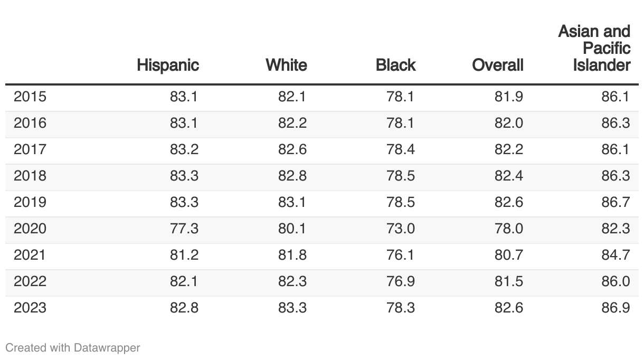Select the 2020 row label

30,229
